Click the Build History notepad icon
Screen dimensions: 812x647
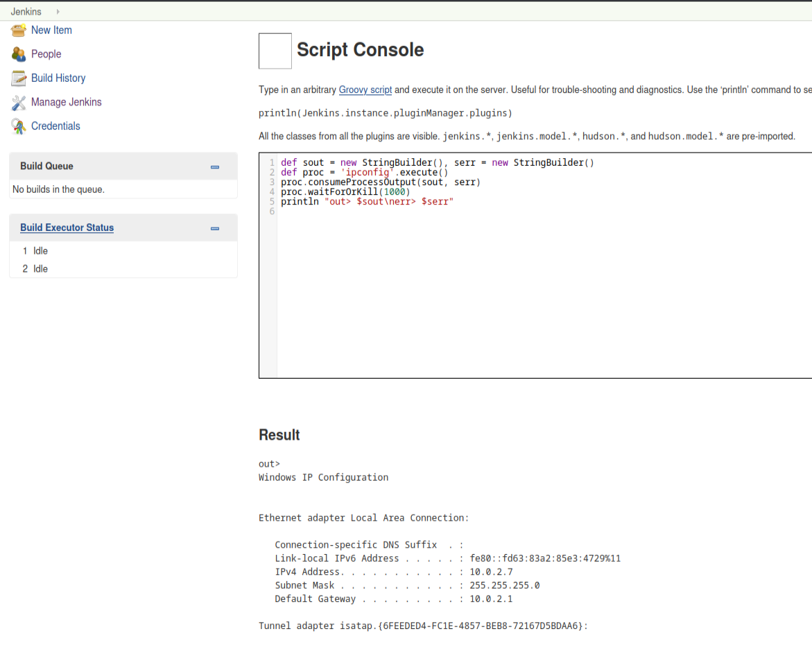(x=19, y=78)
